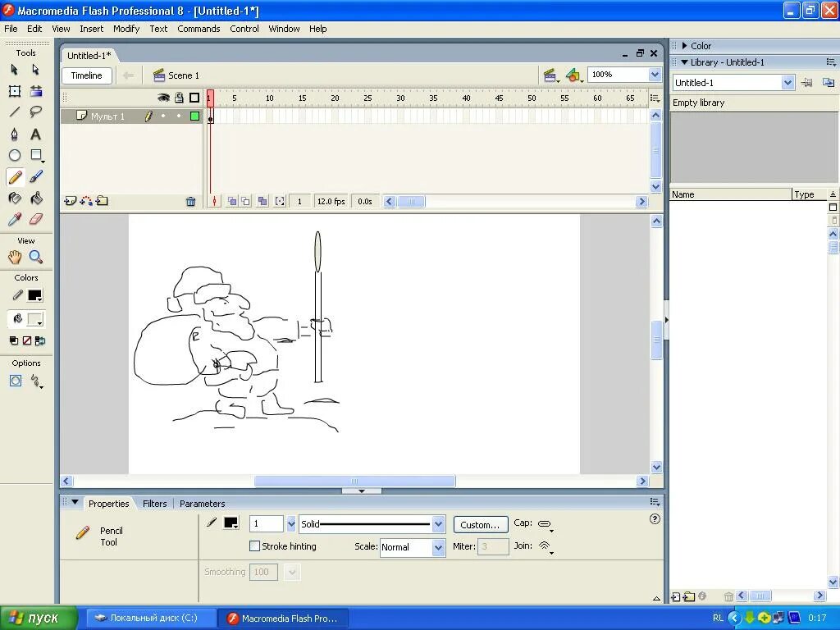
Task: Open the Insert menu
Action: pyautogui.click(x=92, y=29)
